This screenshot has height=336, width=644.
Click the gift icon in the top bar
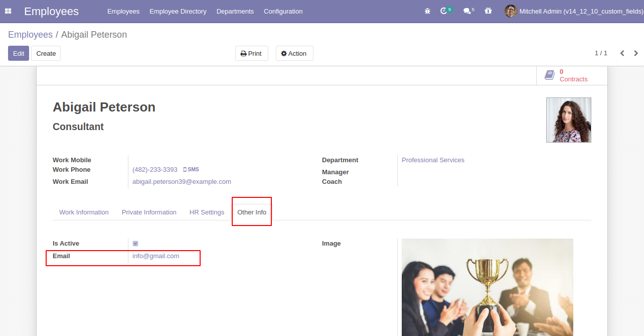click(x=488, y=11)
